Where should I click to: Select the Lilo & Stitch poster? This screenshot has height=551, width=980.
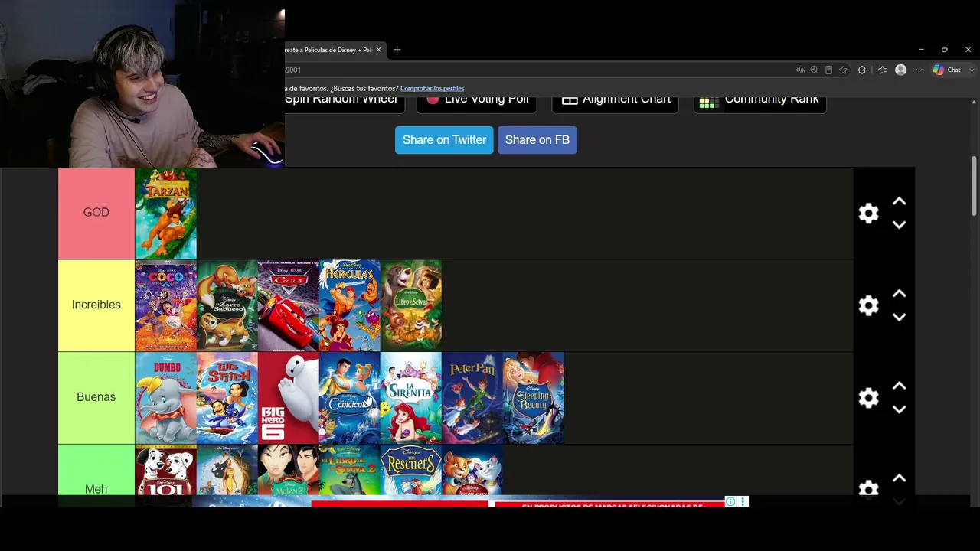click(x=227, y=398)
